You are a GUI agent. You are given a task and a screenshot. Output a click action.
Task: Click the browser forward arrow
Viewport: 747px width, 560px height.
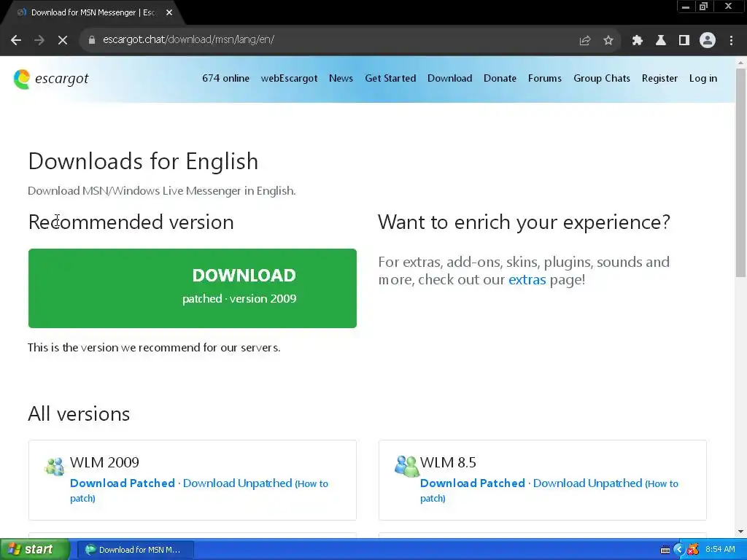coord(39,40)
